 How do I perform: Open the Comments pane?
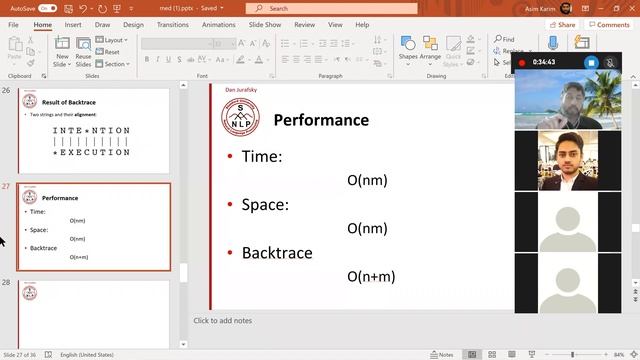[x=609, y=25]
